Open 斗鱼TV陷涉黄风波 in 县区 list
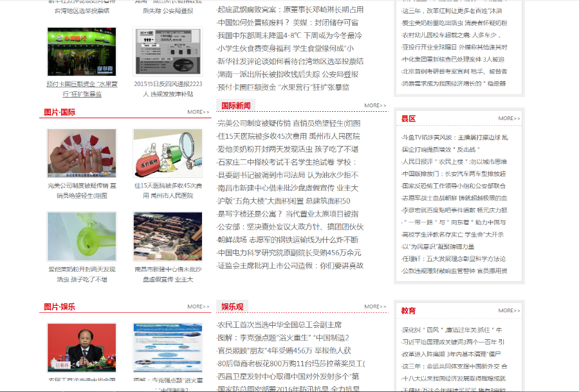The height and width of the screenshot is (392, 579). tap(455, 138)
